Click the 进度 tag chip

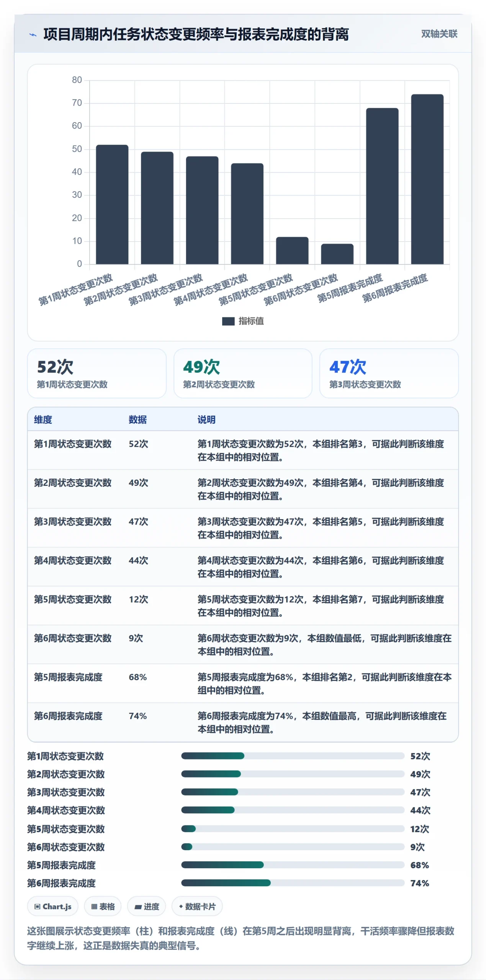pyautogui.click(x=146, y=906)
